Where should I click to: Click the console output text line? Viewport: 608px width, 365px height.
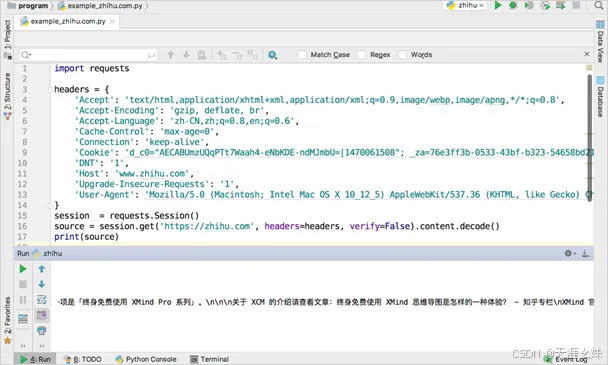coord(325,302)
